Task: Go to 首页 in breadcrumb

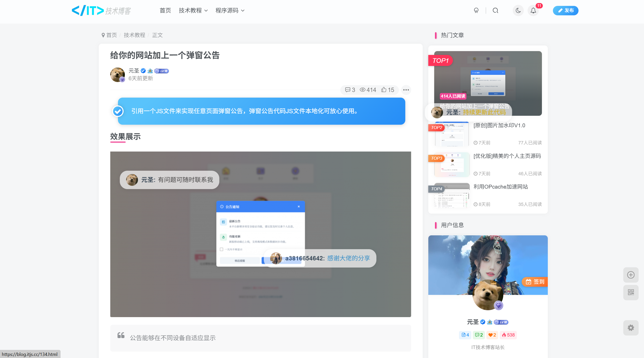Action: click(x=112, y=35)
